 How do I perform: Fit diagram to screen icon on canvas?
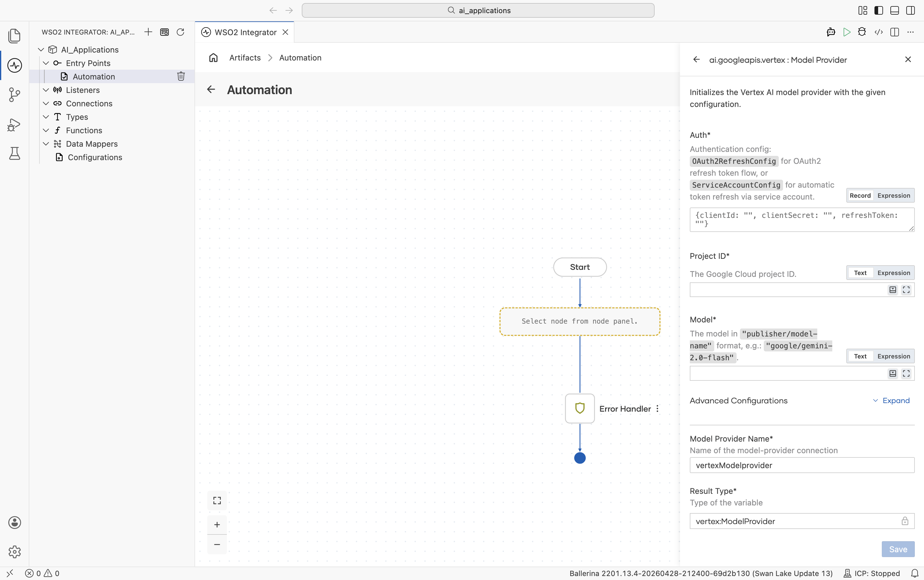[x=217, y=500]
